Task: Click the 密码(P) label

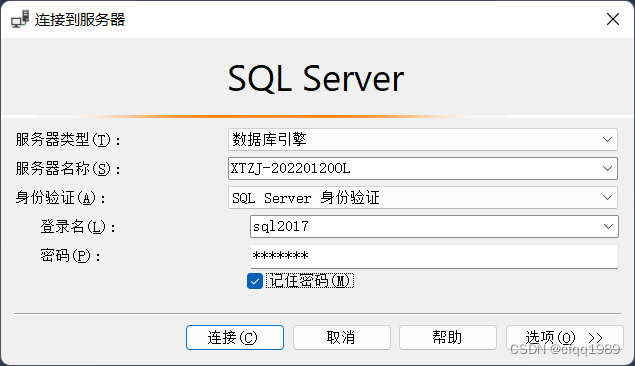Action: (x=70, y=256)
